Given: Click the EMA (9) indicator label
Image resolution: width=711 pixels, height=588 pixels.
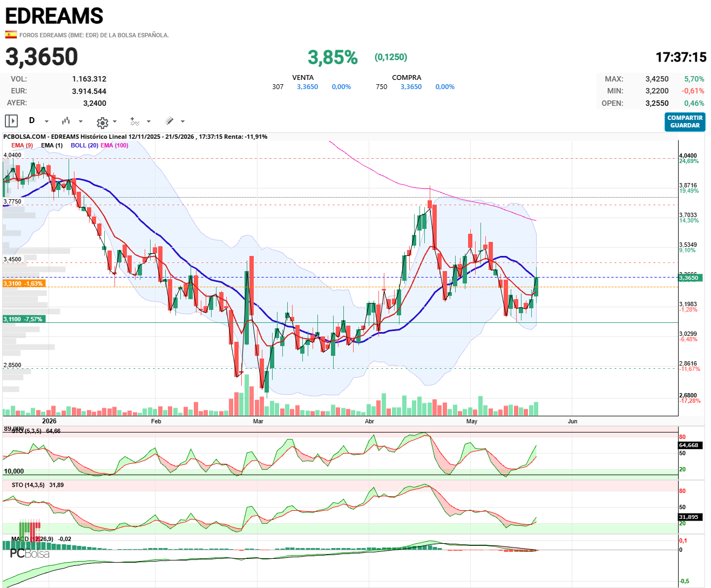Looking at the screenshot, I should click(22, 145).
